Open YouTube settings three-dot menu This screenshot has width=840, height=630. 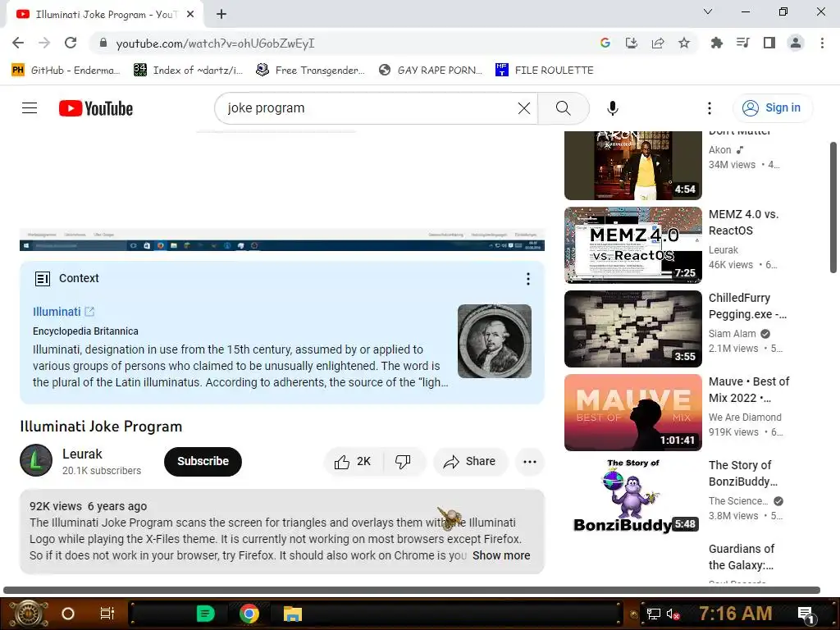[710, 108]
